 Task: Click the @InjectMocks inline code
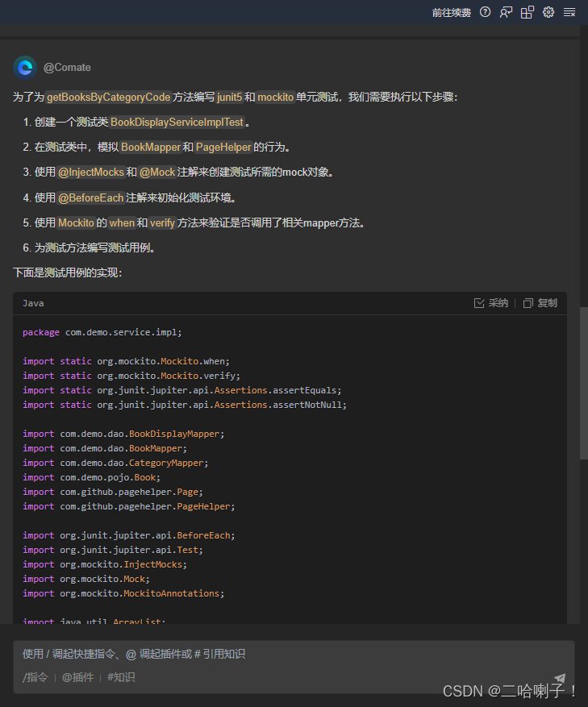coord(90,173)
